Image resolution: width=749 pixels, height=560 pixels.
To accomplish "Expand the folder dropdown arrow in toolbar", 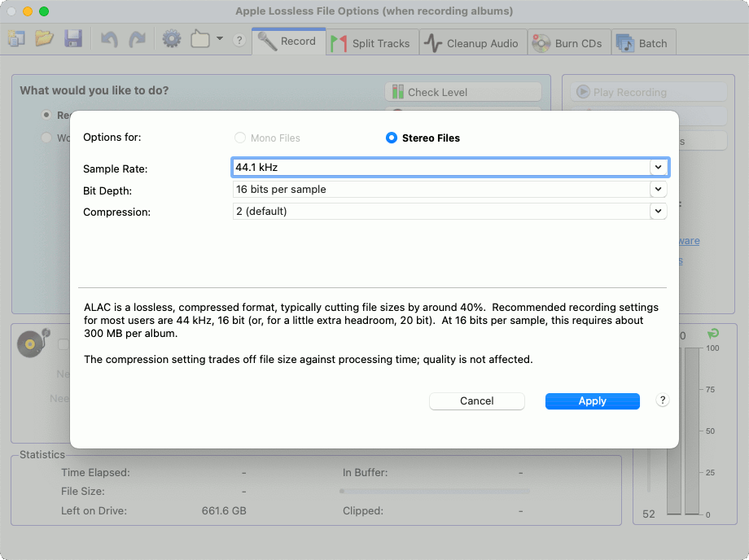I will pos(220,39).
